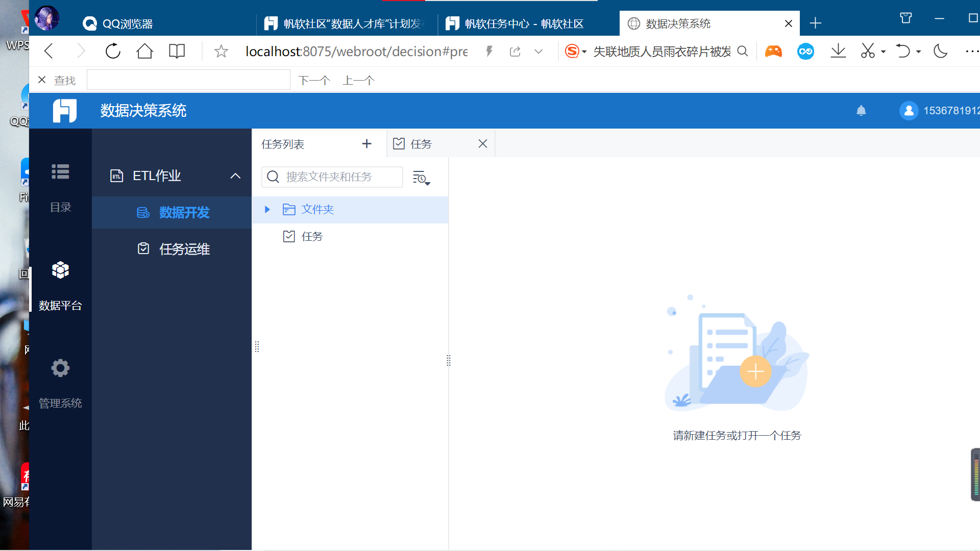Viewport: 980px width, 551px height.
Task: Open the reading mode book icon
Action: pyautogui.click(x=177, y=51)
